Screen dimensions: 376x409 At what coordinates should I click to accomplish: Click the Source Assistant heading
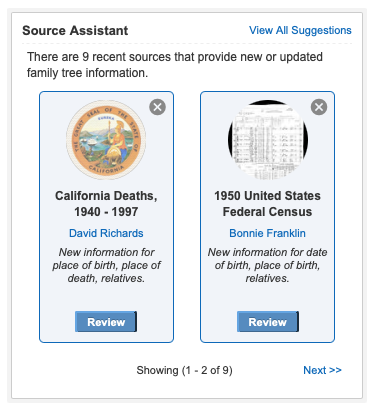pyautogui.click(x=75, y=31)
